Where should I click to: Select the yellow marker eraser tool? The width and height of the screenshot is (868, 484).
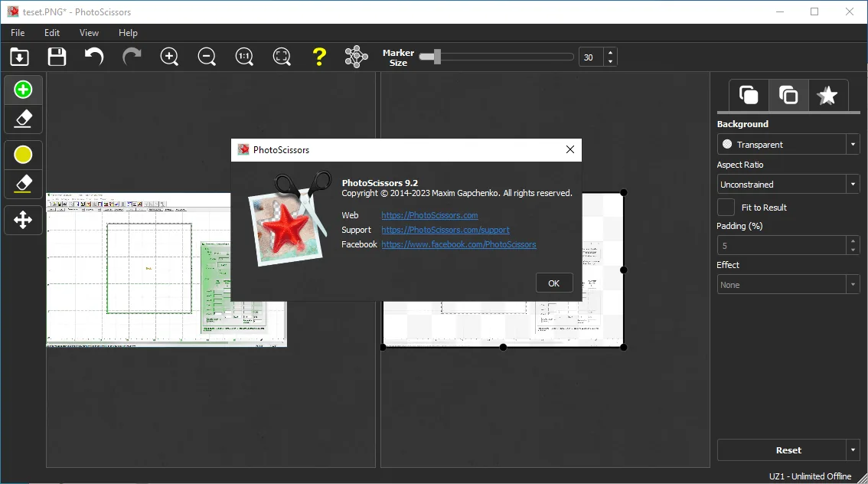tap(23, 184)
